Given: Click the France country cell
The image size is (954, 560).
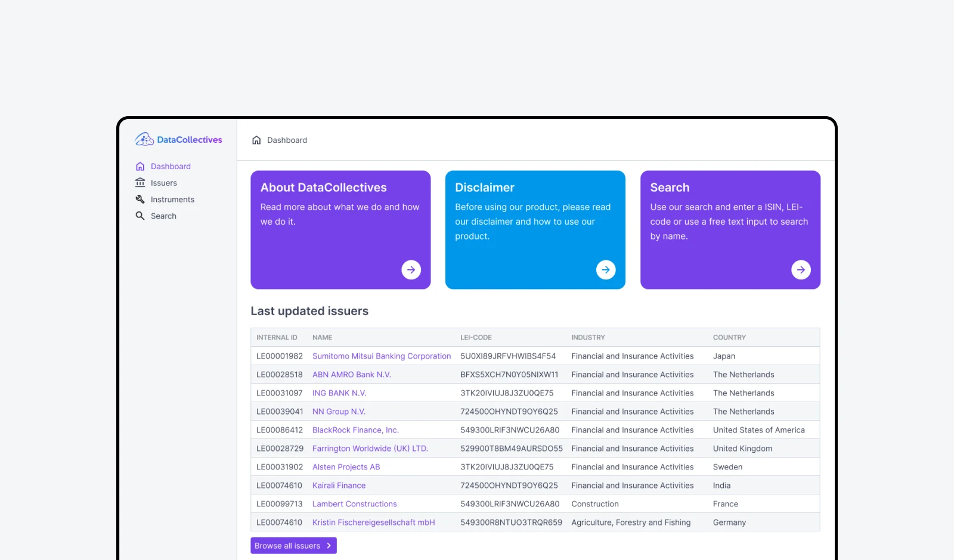Looking at the screenshot, I should tap(726, 503).
